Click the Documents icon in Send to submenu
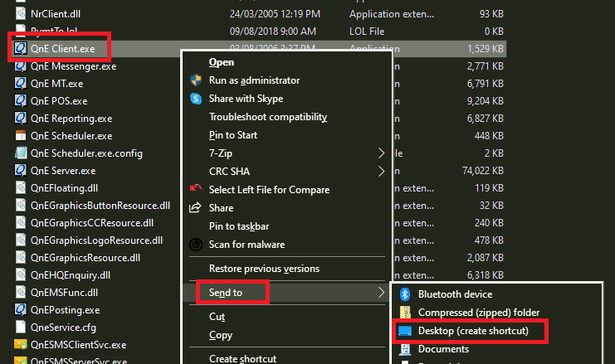Image resolution: width=615 pixels, height=364 pixels. [405, 349]
